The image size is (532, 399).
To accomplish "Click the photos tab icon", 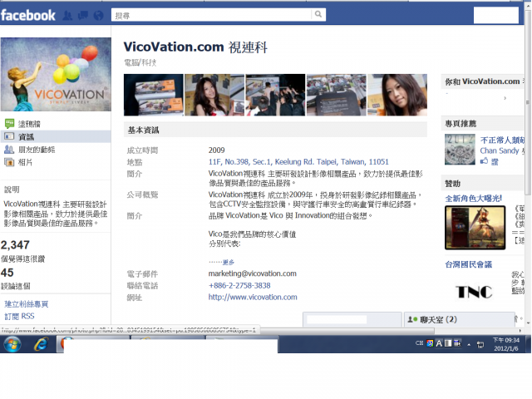I will point(9,162).
